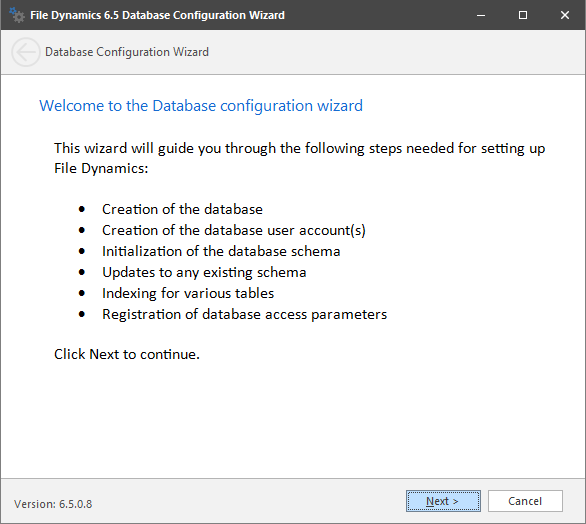586x524 pixels.
Task: Select the blue Welcome heading text
Action: [201, 106]
